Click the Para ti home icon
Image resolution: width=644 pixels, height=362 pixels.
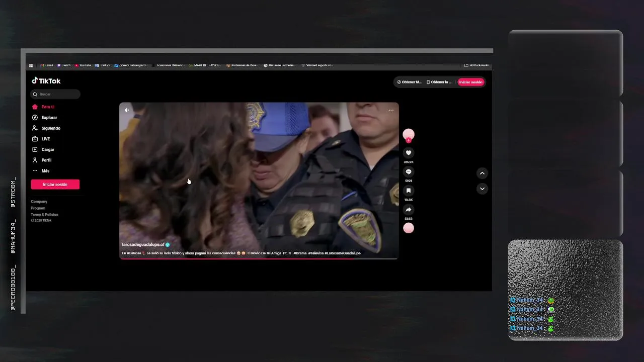pyautogui.click(x=35, y=107)
